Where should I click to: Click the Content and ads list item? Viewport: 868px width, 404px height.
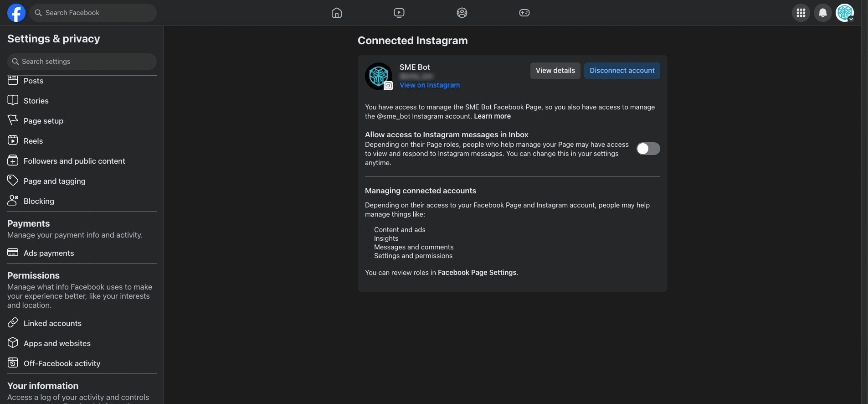400,230
